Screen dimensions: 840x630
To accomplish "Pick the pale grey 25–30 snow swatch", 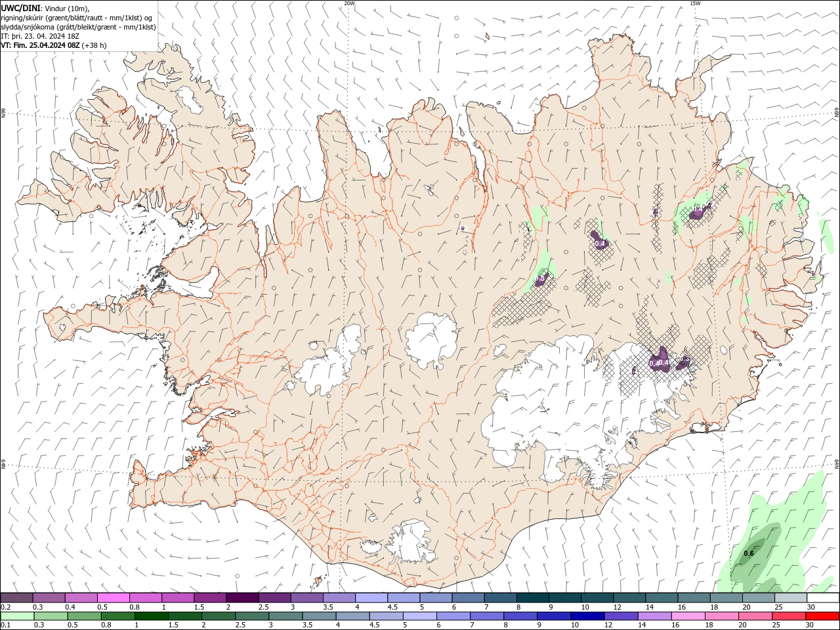I will pyautogui.click(x=791, y=597).
